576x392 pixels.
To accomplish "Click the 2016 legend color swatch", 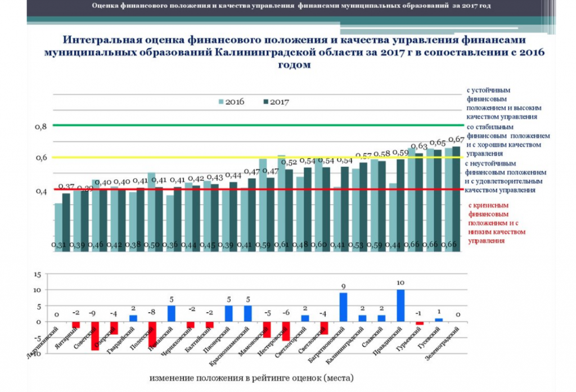I will coord(221,102).
